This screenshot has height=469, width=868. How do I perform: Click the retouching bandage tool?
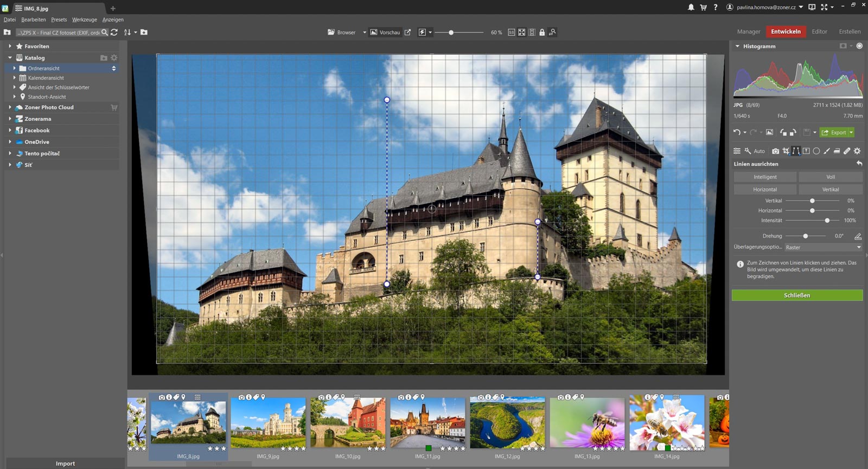[847, 151]
